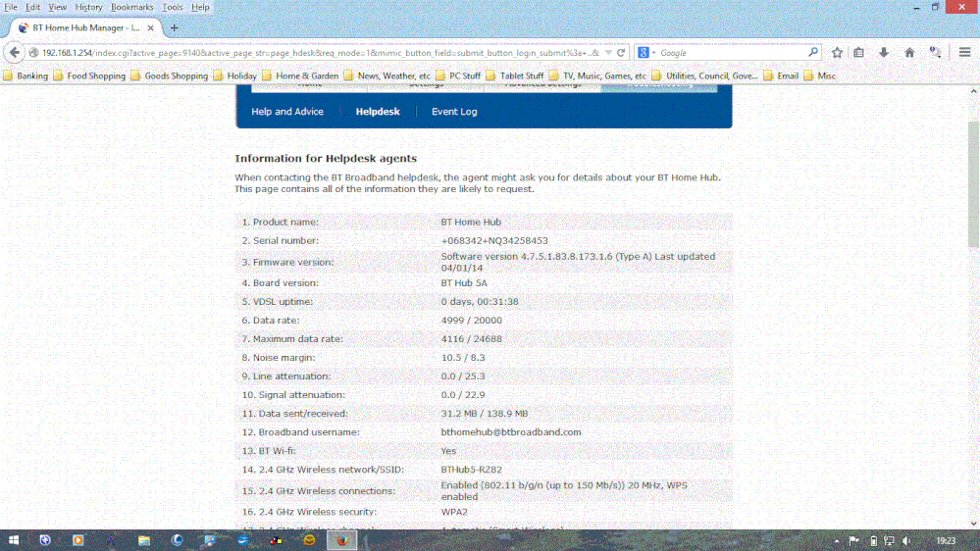Click the Firefox taskbar icon
980x551 pixels.
coord(342,540)
